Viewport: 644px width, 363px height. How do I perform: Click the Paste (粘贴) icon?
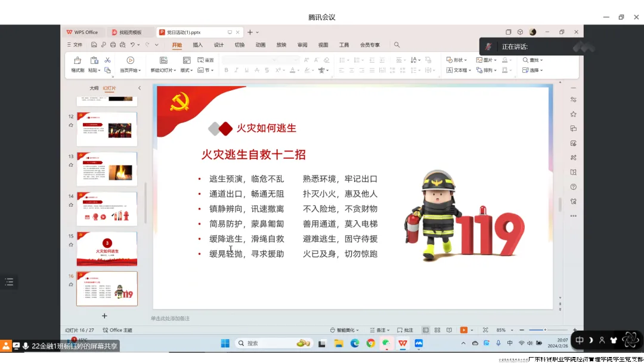point(94,60)
